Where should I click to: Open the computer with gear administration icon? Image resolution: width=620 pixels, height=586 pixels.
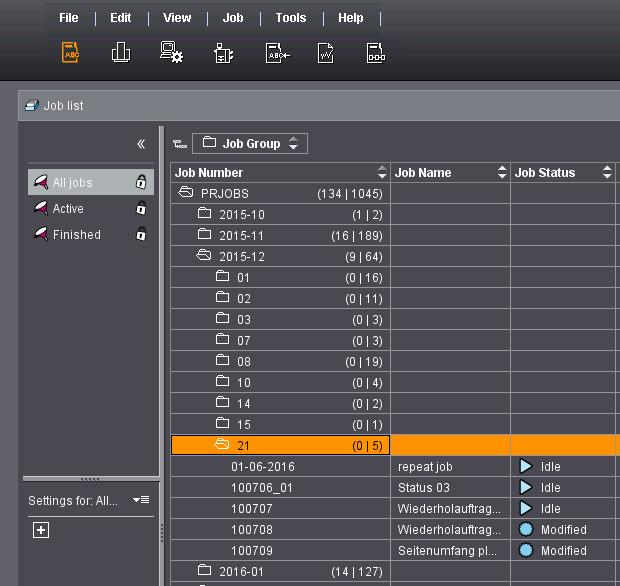click(x=171, y=53)
